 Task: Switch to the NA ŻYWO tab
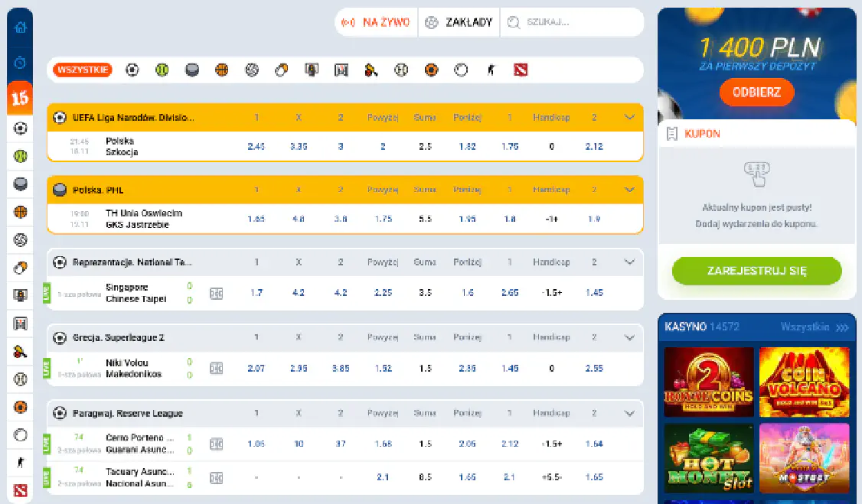376,22
